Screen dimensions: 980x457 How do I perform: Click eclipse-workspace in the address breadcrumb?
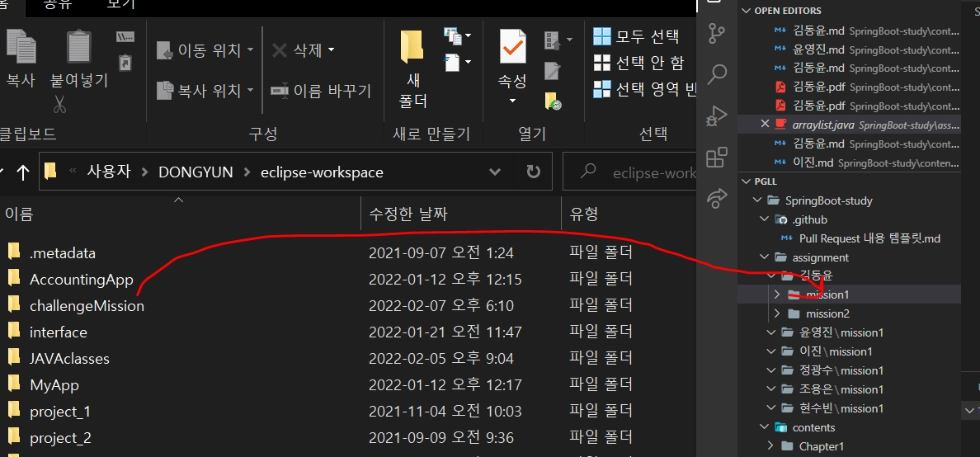click(322, 172)
